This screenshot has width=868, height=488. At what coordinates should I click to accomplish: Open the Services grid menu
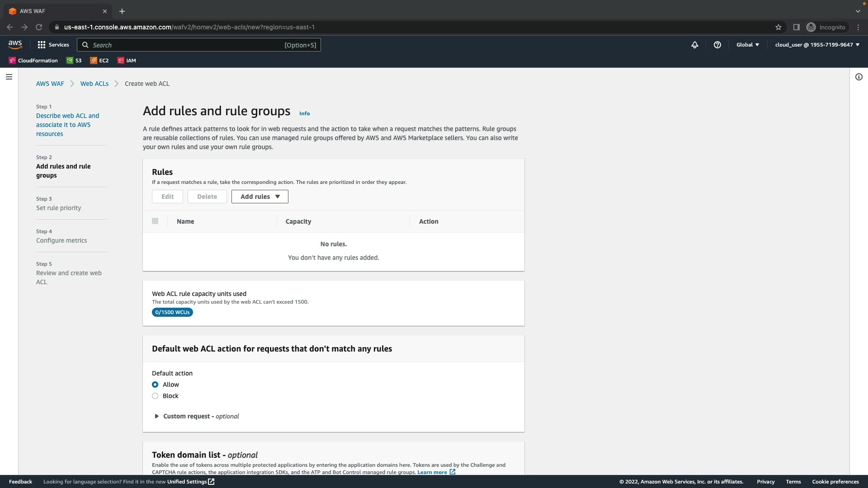[53, 45]
